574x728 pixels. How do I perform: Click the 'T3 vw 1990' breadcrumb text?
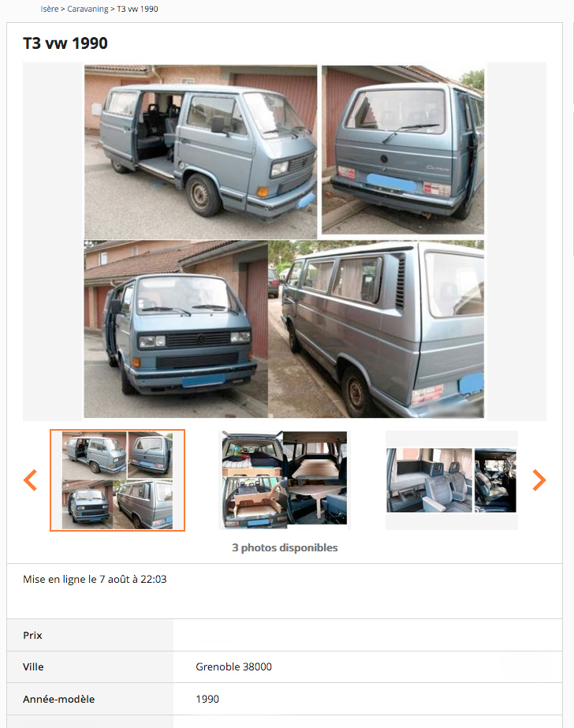(137, 9)
